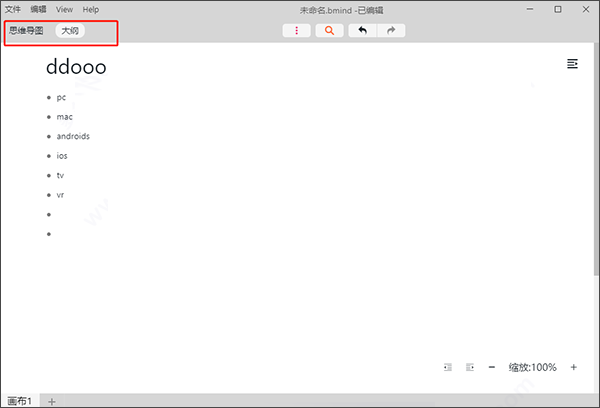The image size is (600, 408).
Task: Maximize the bmind window
Action: tap(558, 10)
